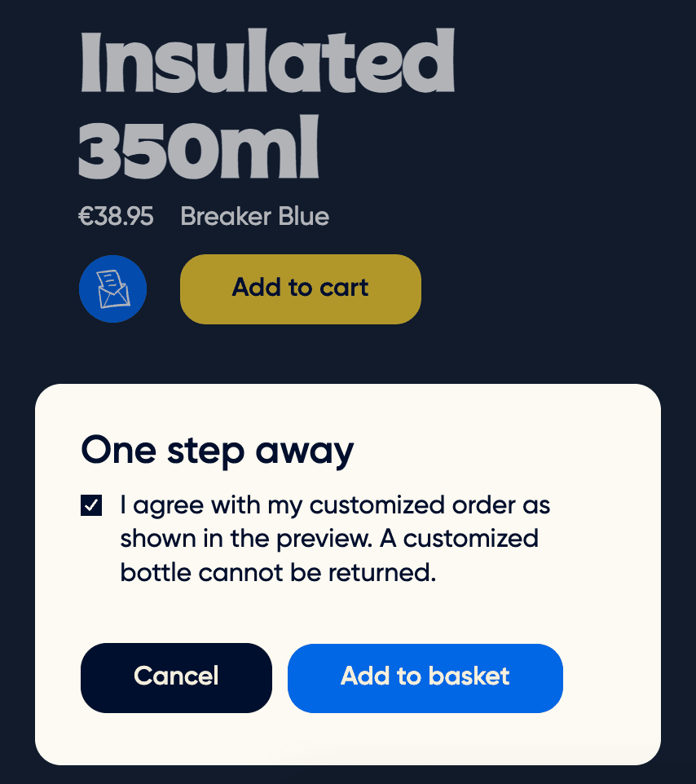Dismiss the confirmation using the dark Cancel button
The width and height of the screenshot is (696, 784).
pos(176,677)
